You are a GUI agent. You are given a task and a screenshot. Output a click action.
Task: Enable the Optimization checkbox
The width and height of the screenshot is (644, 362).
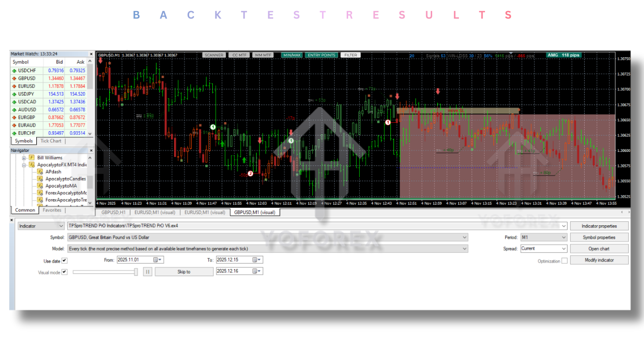pyautogui.click(x=565, y=260)
